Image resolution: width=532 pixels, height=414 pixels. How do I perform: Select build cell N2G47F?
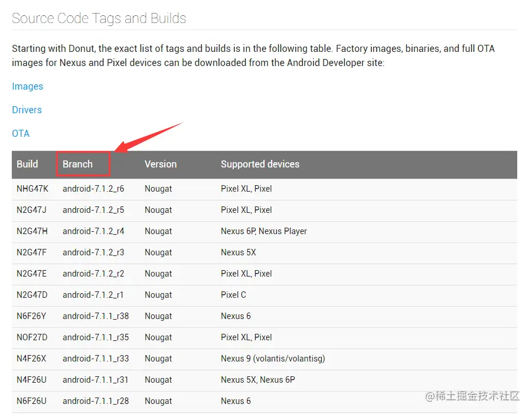click(31, 252)
